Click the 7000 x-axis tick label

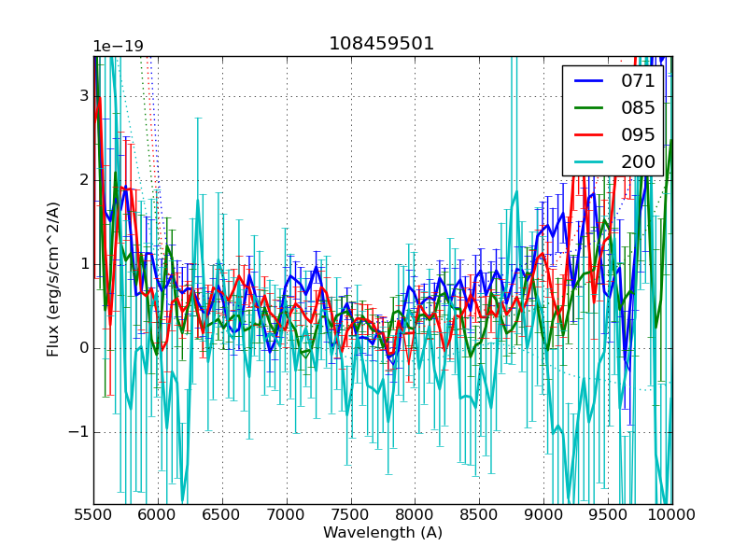pyautogui.click(x=286, y=514)
